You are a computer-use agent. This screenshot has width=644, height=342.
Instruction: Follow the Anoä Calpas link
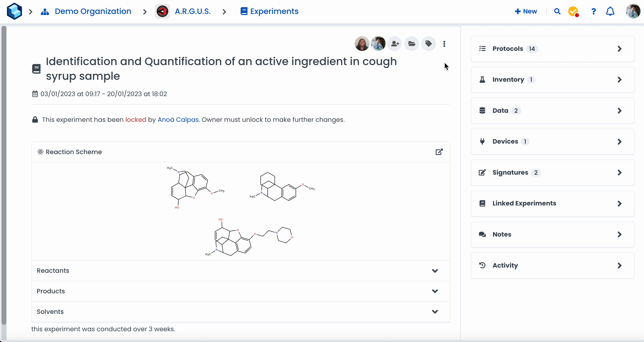pyautogui.click(x=178, y=119)
